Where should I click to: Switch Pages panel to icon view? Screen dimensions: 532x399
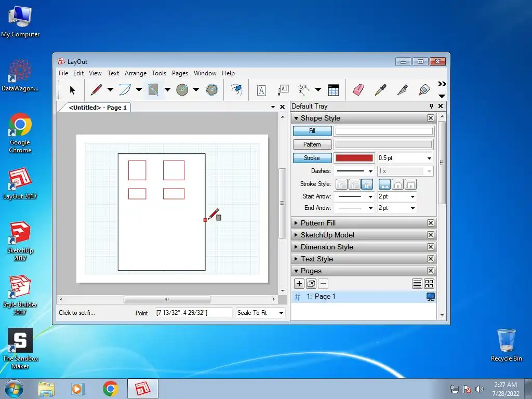[429, 284]
